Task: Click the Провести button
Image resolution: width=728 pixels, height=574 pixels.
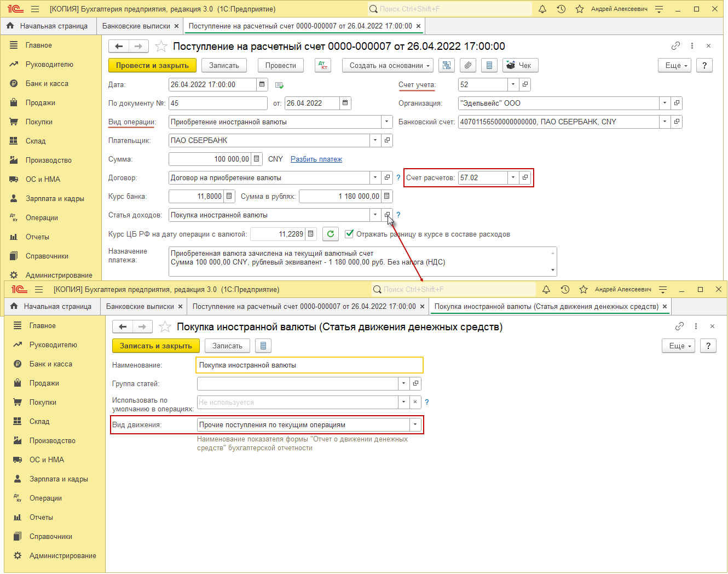Action: coord(281,65)
